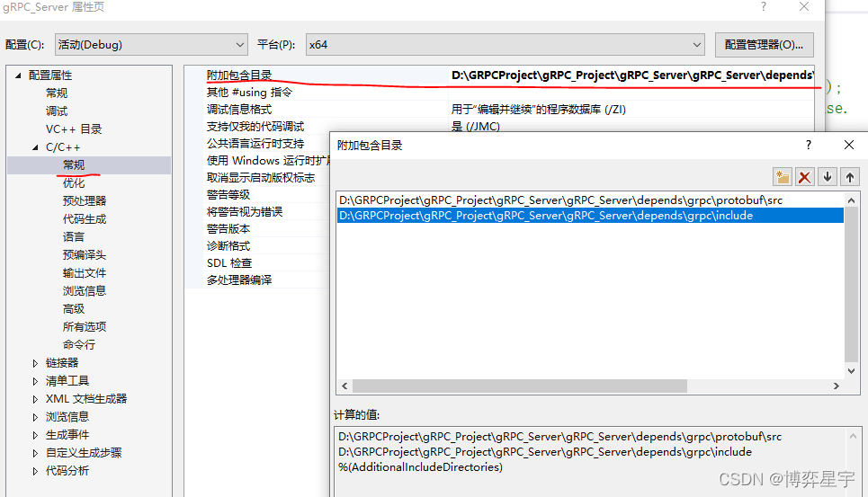
Task: Move selected line down arrow icon
Action: [828, 177]
